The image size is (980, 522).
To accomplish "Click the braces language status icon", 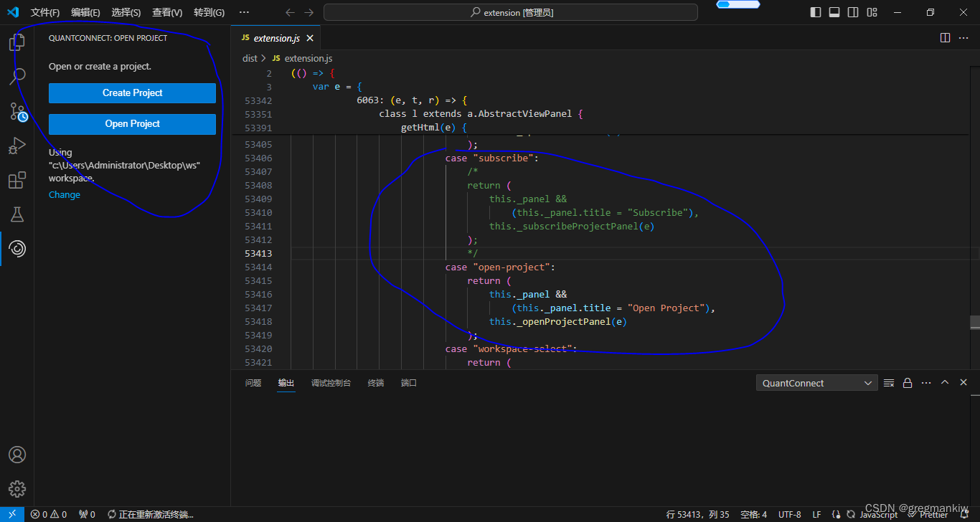I will click(837, 514).
